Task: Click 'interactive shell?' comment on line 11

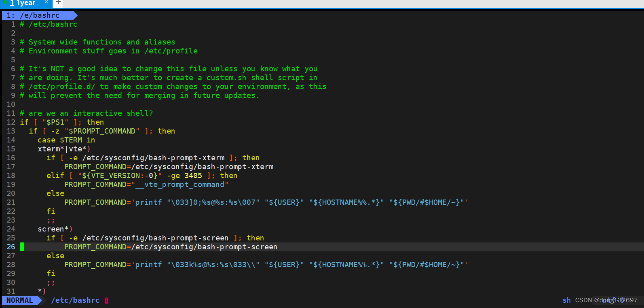Action: point(113,113)
